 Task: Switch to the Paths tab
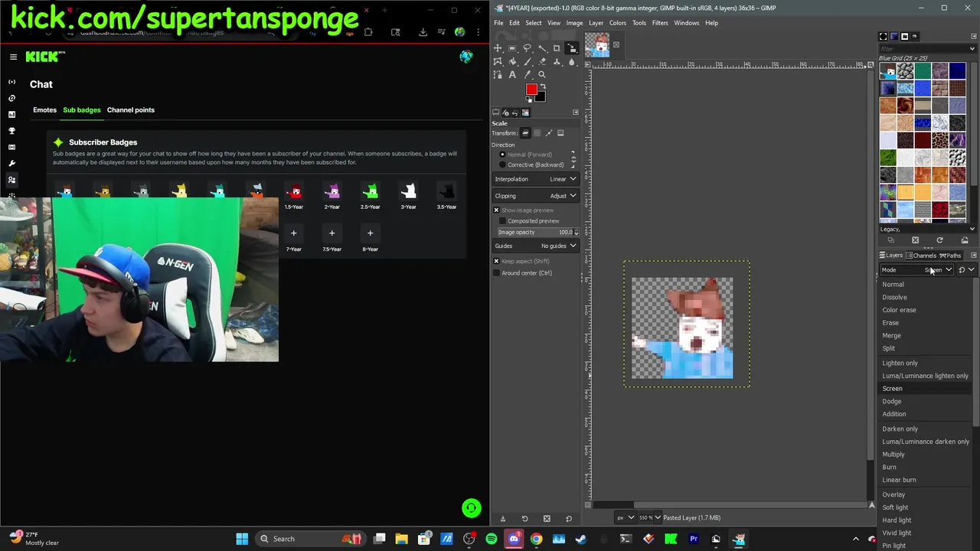tap(950, 256)
